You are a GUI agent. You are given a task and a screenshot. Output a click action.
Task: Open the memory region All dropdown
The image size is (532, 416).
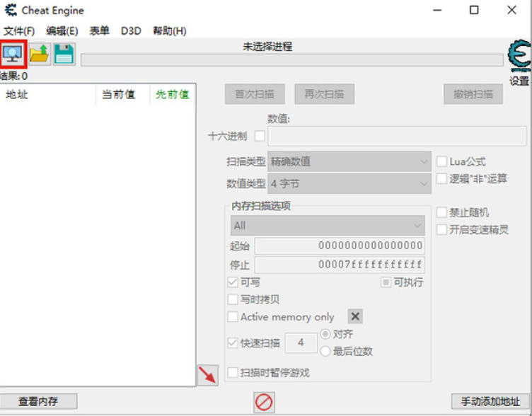pos(328,225)
